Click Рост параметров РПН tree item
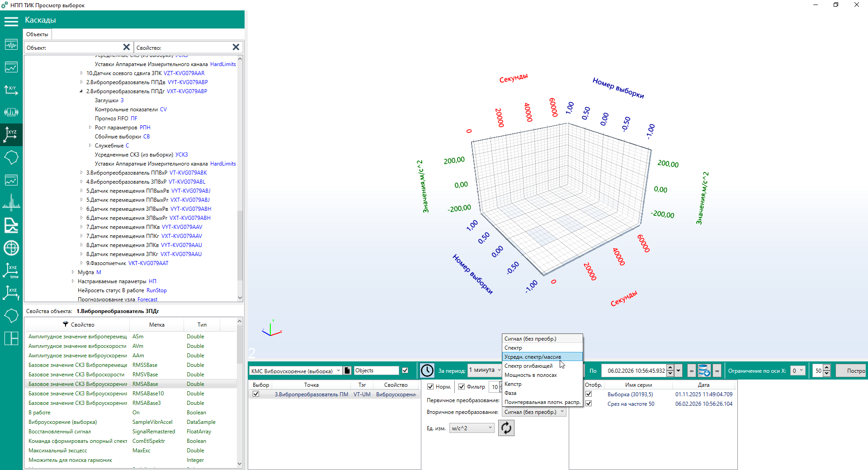Image resolution: width=868 pixels, height=470 pixels. point(123,128)
